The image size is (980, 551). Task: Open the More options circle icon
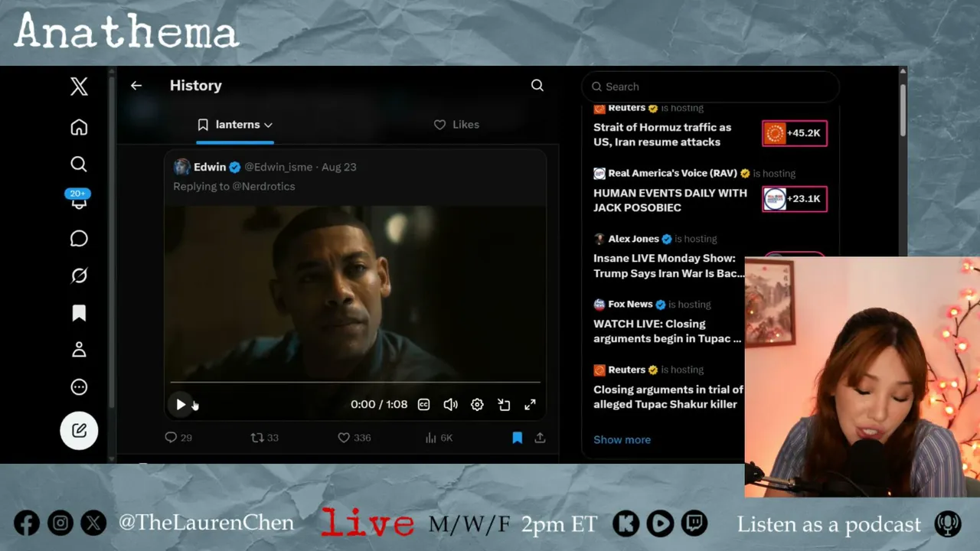click(x=79, y=387)
